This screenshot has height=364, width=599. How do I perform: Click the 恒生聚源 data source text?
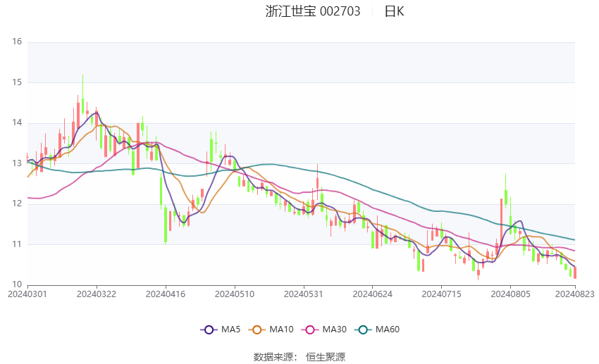326,357
